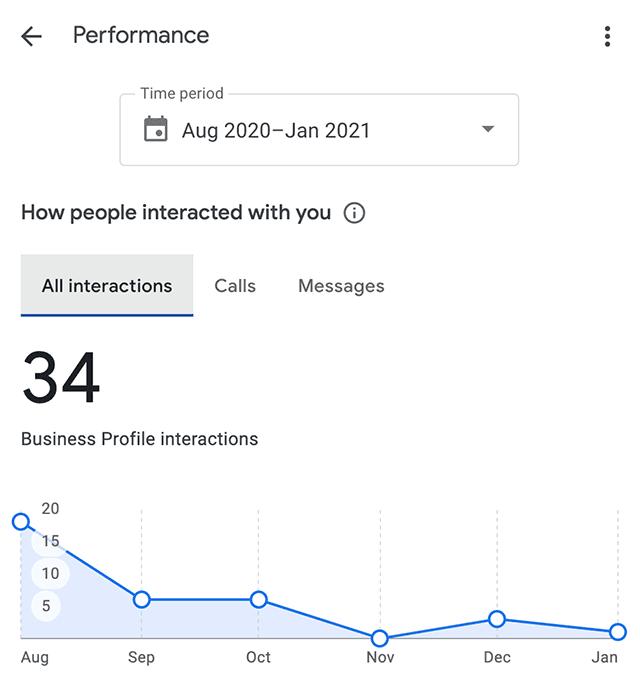Click the calendar icon in time period
The image size is (640, 686).
(156, 130)
